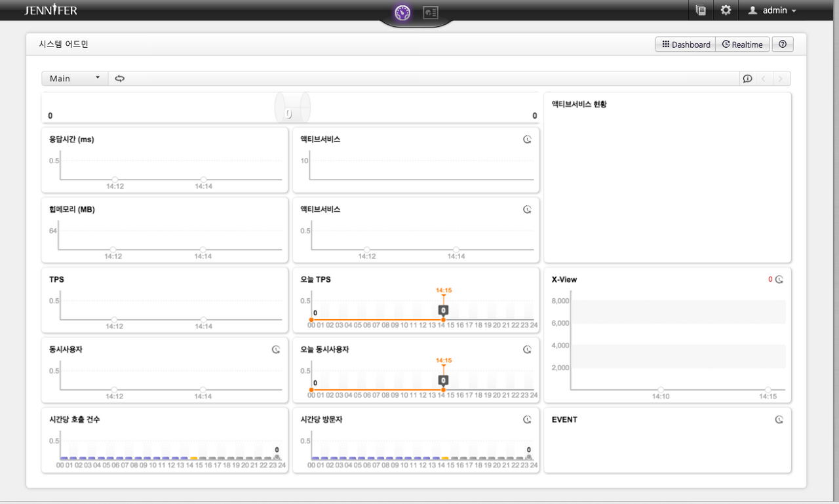
Task: Click the help question mark button
Action: [783, 45]
